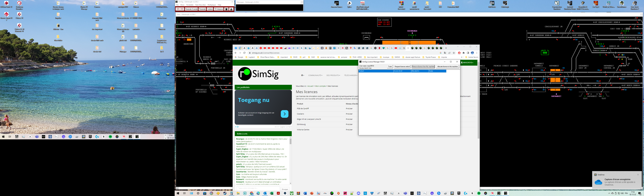The height and width of the screenshot is (196, 644).
Task: Open Discord from the right taskbar
Action: tap(359, 193)
